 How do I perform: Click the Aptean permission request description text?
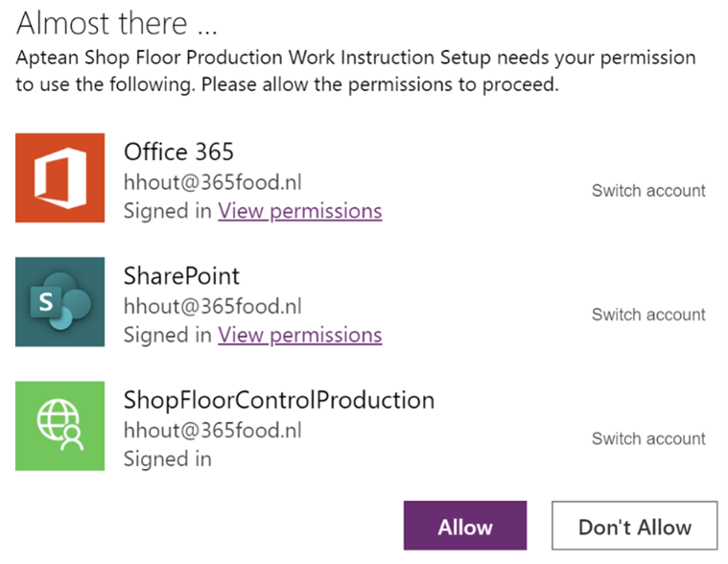coord(355,71)
